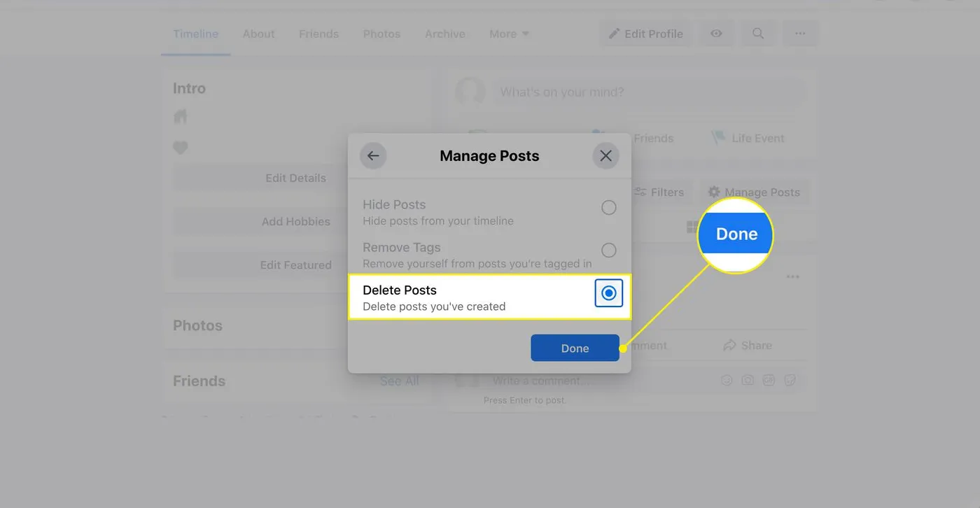Switch to the About tab
980x508 pixels.
tap(258, 34)
